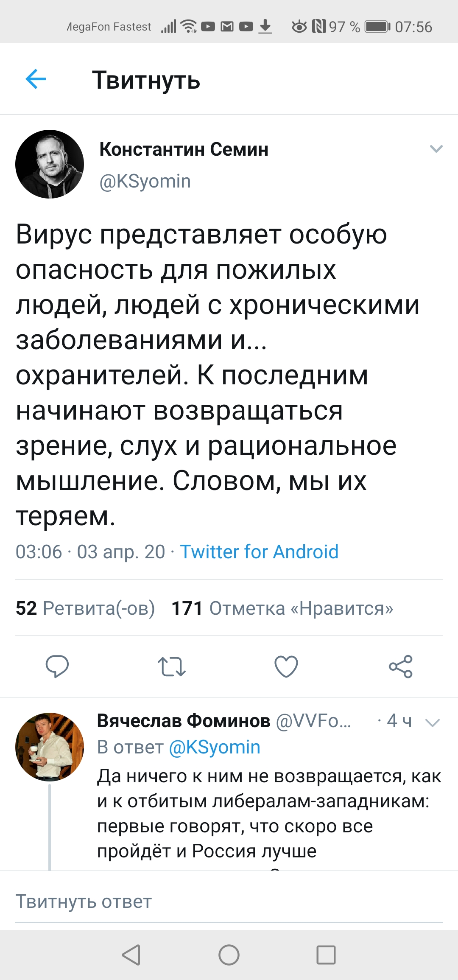458x980 pixels.
Task: View 171 Отметка «Нравится» list
Action: (x=282, y=608)
